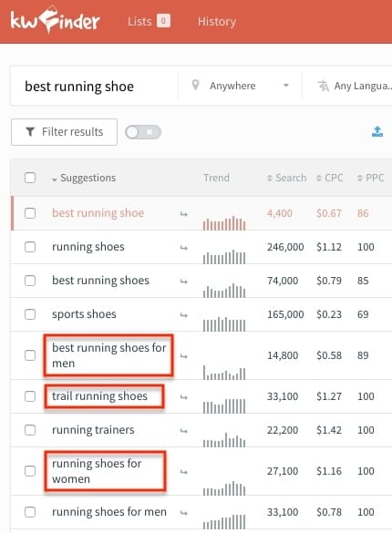Viewport: 392px width, 533px height.
Task: Click the PPC value 69
Action: (363, 314)
